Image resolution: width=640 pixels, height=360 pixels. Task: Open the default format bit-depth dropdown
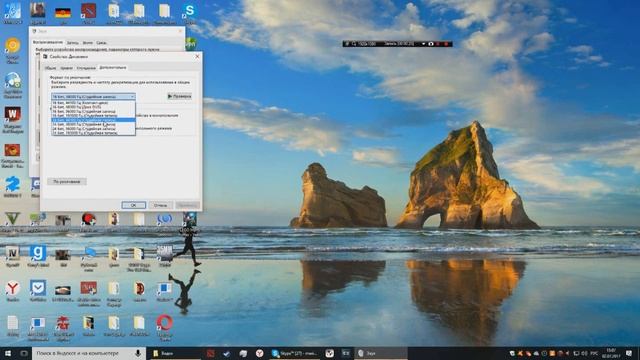[93, 97]
